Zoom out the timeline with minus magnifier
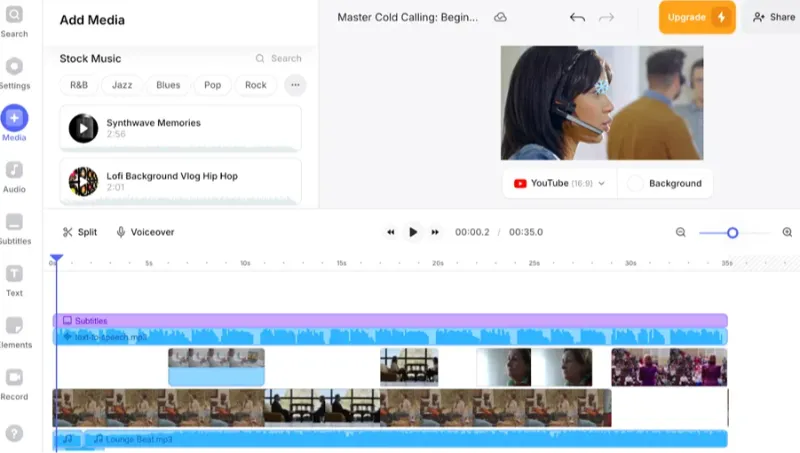The width and height of the screenshot is (800, 453). [681, 232]
